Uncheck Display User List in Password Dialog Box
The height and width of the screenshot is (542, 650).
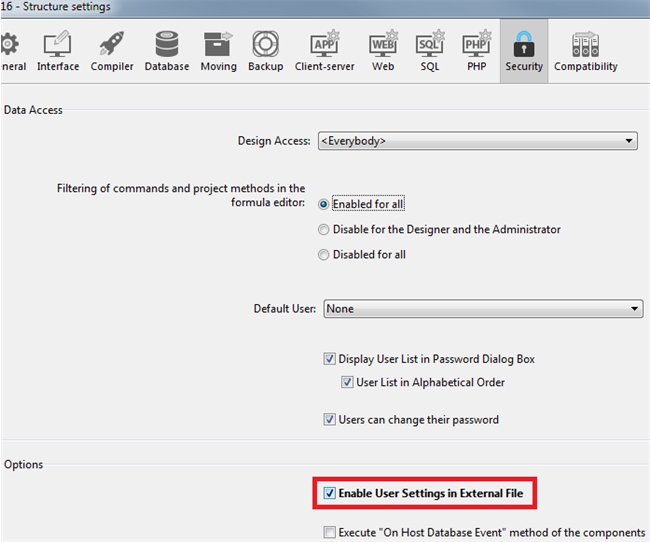point(330,359)
